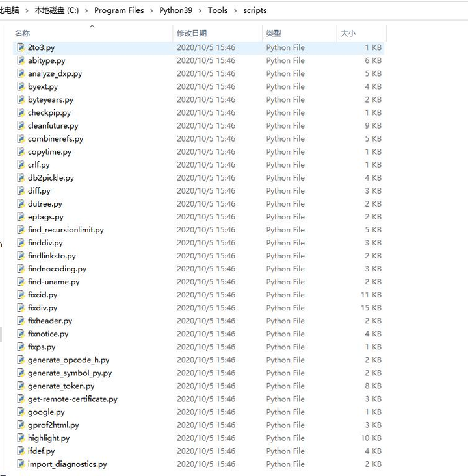
Task: Select the db2pickle.py file icon
Action: point(21,178)
